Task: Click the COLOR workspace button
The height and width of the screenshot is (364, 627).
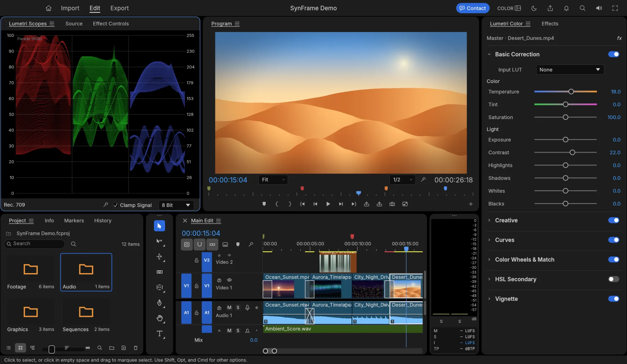Action: pyautogui.click(x=509, y=8)
